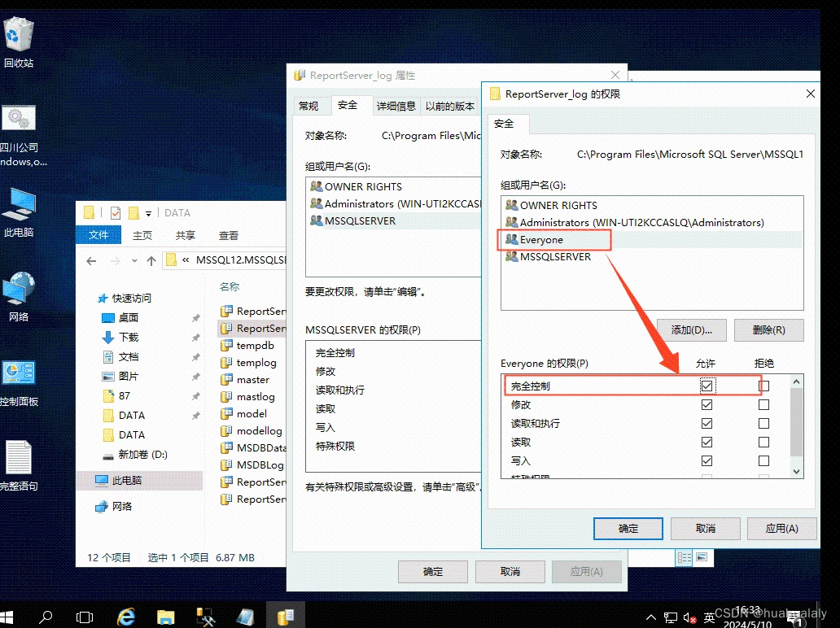The height and width of the screenshot is (628, 840).
Task: Toggle Deny for 修改 permission
Action: [764, 405]
